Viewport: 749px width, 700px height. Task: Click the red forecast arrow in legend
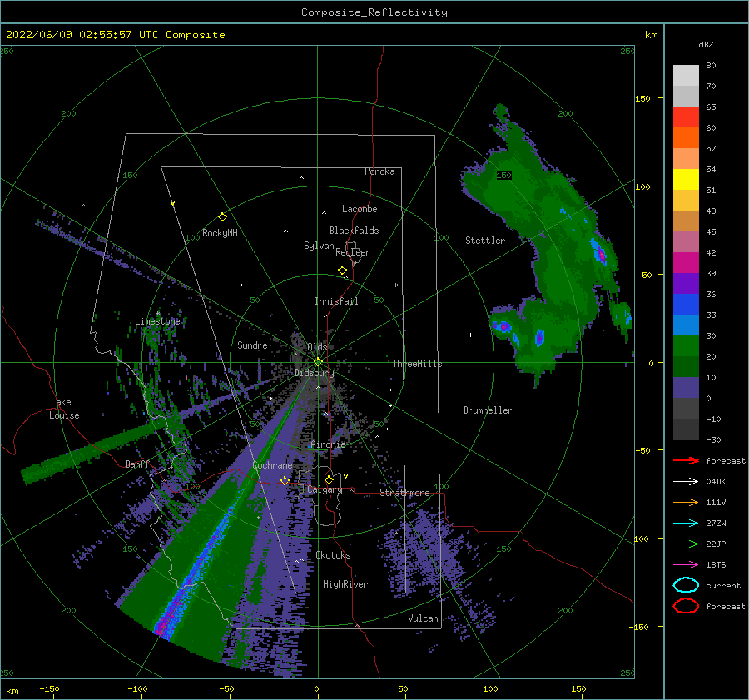[x=686, y=460]
